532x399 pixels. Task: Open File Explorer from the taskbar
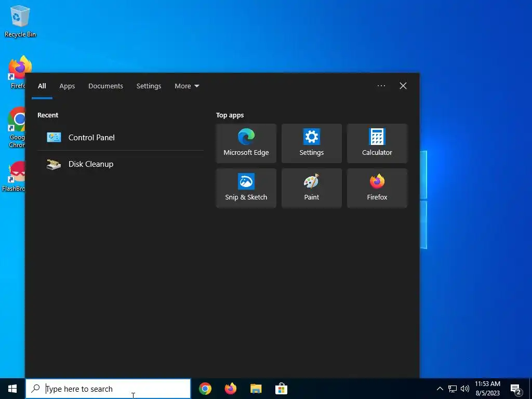(x=256, y=389)
